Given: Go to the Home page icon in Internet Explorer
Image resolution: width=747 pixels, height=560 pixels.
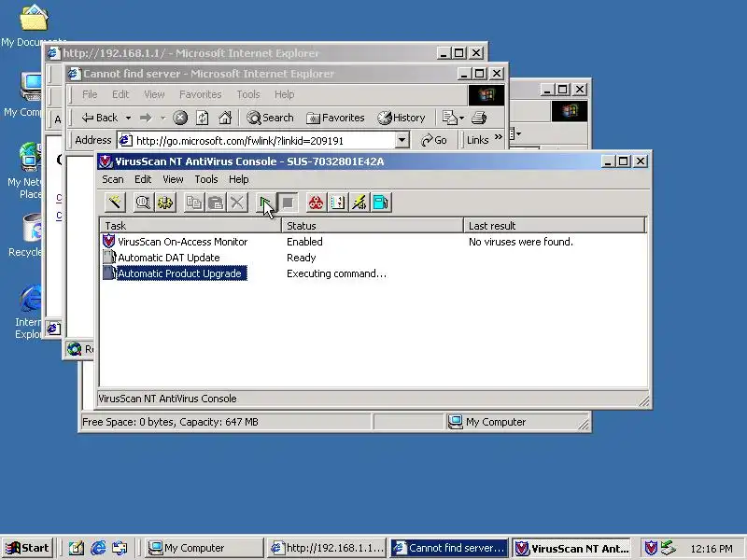Looking at the screenshot, I should tap(225, 118).
